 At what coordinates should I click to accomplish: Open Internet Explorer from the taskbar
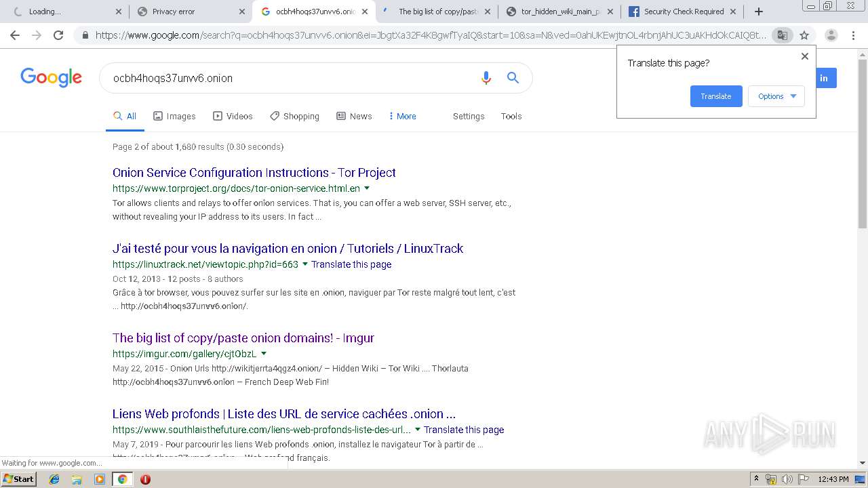click(54, 479)
